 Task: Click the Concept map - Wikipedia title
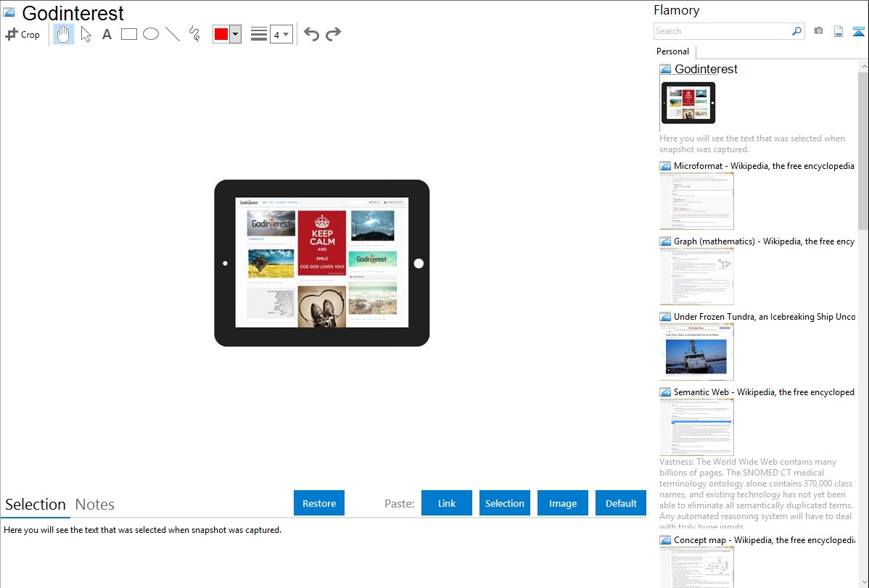click(x=764, y=539)
